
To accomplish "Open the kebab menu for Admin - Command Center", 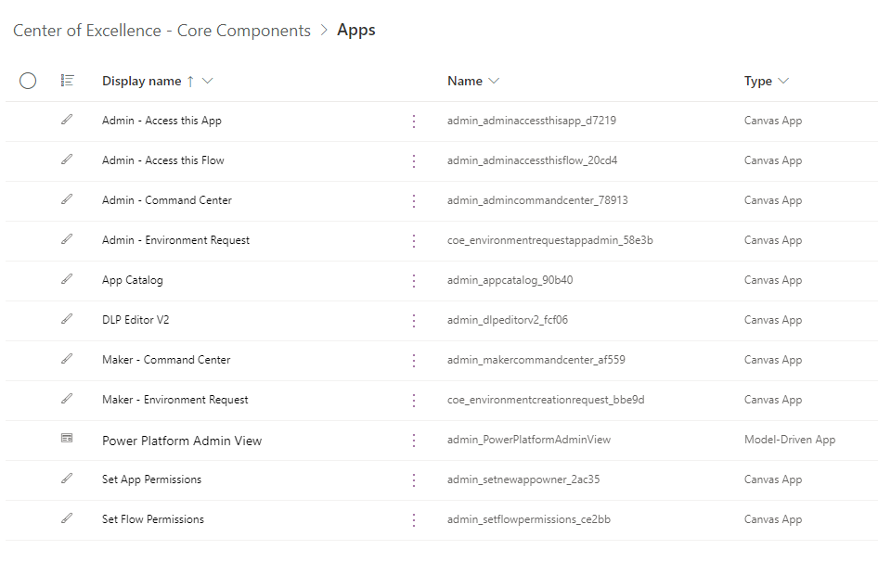I will pyautogui.click(x=414, y=200).
